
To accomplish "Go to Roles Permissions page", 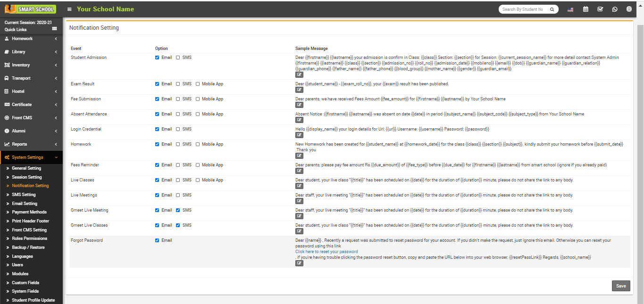I will click(29, 238).
